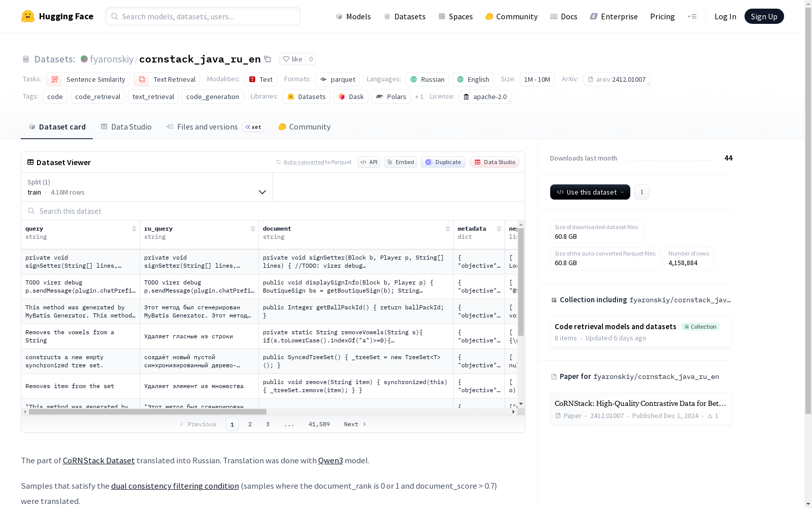Open the Dask library tag
The width and height of the screenshot is (812, 508).
351,97
